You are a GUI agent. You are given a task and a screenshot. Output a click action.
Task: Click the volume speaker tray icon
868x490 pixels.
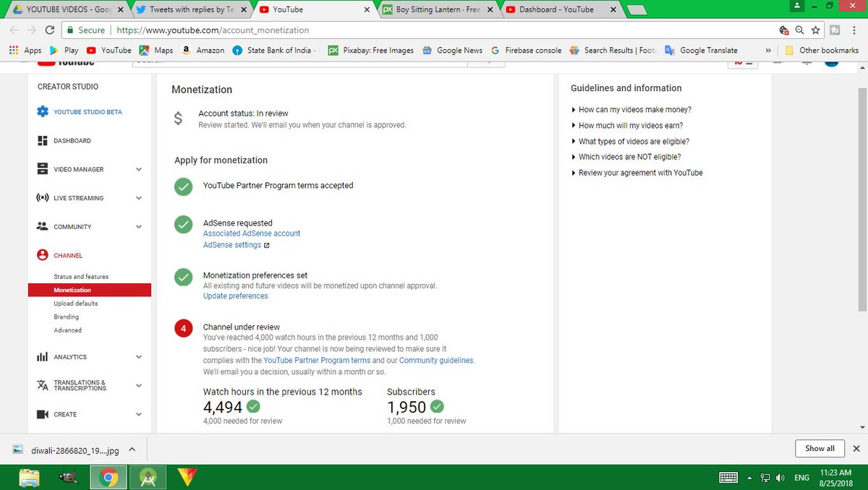point(780,478)
